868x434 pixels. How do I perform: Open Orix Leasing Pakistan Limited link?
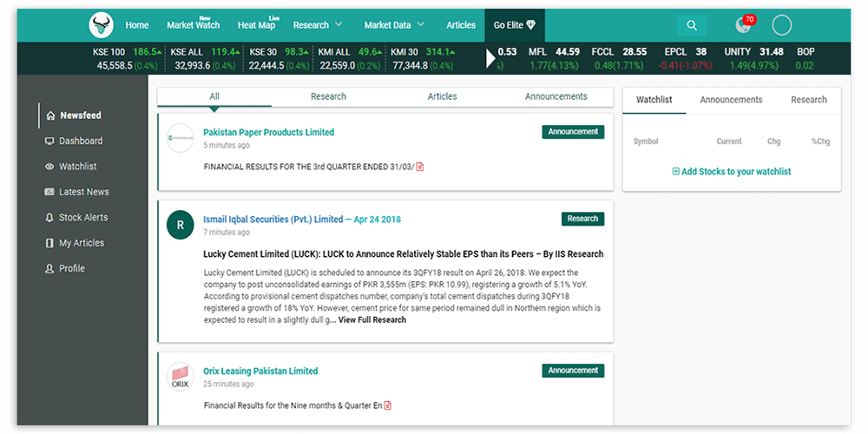click(x=260, y=371)
